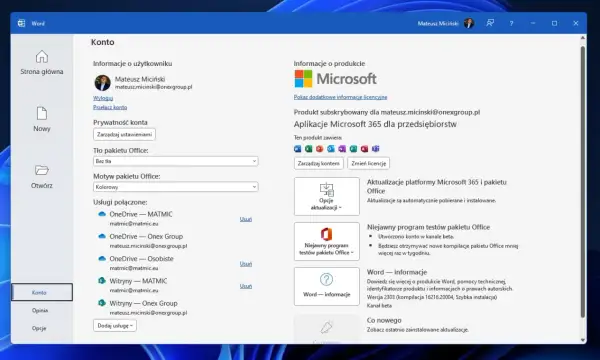Open the feedback icon in title bar

(x=490, y=23)
